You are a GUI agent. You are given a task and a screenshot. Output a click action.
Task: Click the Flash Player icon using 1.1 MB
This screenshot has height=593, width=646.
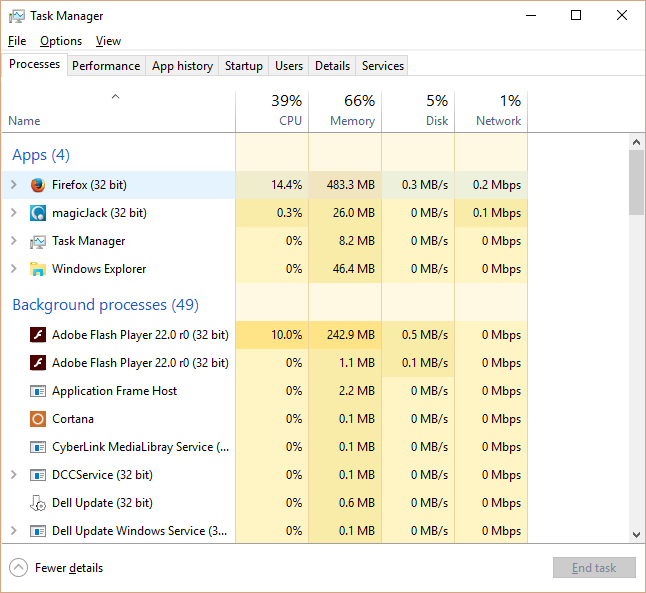click(x=37, y=363)
